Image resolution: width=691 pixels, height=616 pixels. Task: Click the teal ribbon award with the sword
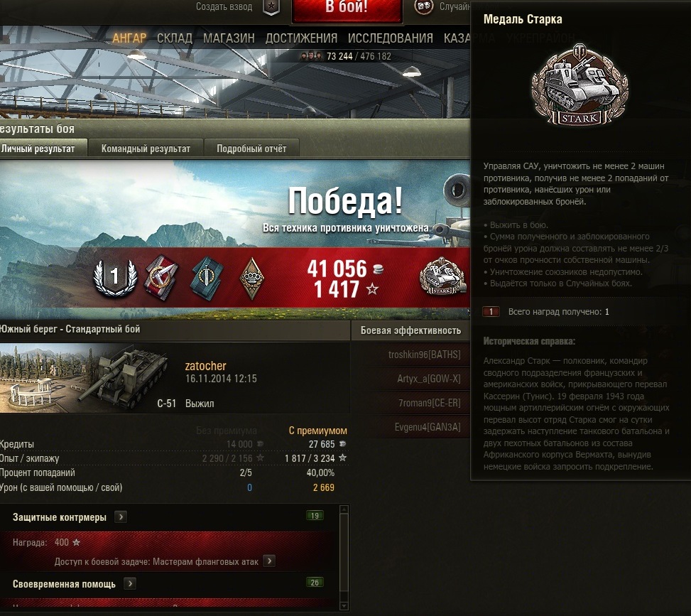click(206, 279)
